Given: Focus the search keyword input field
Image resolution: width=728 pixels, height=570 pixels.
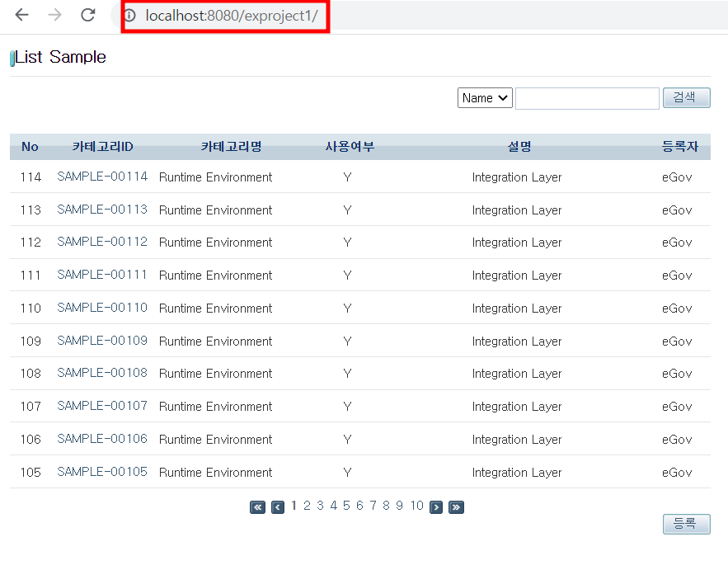Looking at the screenshot, I should tap(587, 98).
